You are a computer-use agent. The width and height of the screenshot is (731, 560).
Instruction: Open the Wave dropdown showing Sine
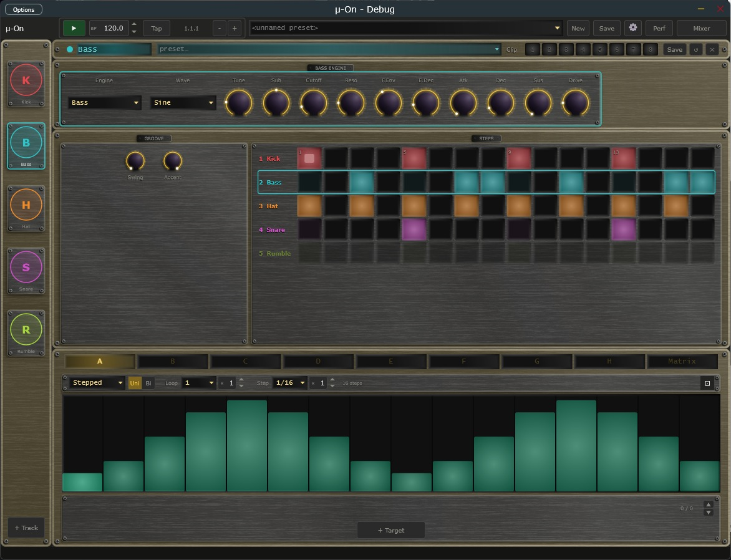pos(183,102)
